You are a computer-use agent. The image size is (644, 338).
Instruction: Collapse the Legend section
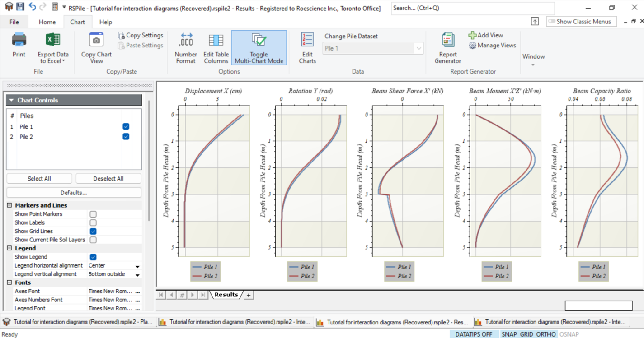click(x=9, y=248)
